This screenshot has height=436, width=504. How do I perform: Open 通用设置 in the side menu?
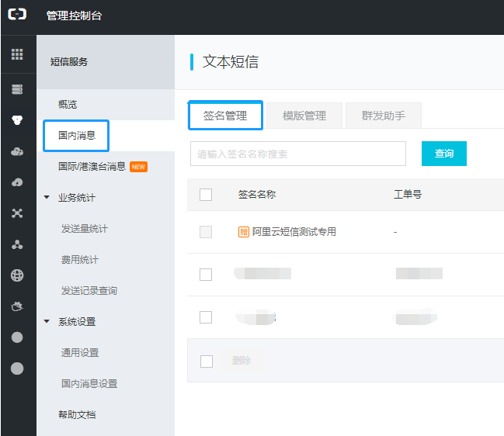coord(80,352)
